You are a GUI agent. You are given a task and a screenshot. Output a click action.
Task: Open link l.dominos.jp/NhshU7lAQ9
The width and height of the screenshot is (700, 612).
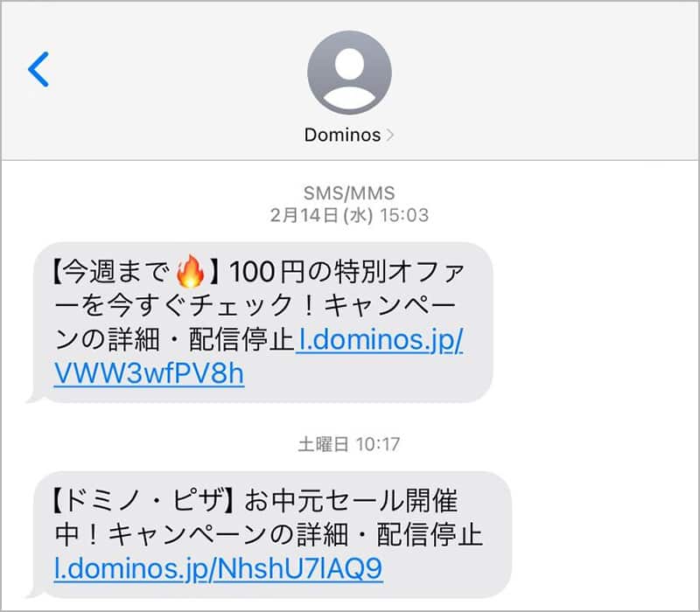coord(218,568)
